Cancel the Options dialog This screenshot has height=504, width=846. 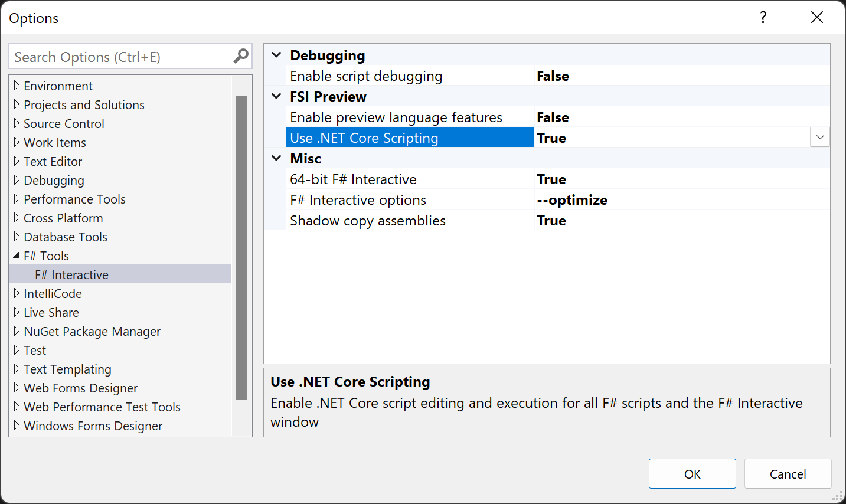788,473
